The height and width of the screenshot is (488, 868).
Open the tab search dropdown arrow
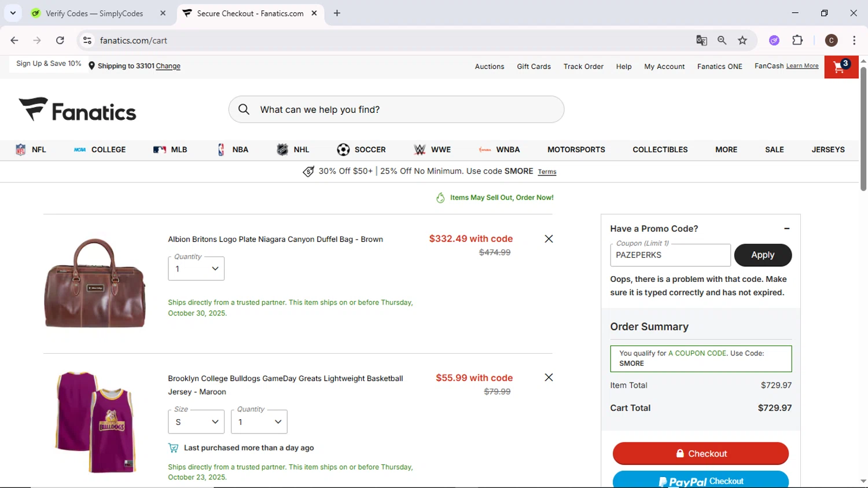point(13,13)
